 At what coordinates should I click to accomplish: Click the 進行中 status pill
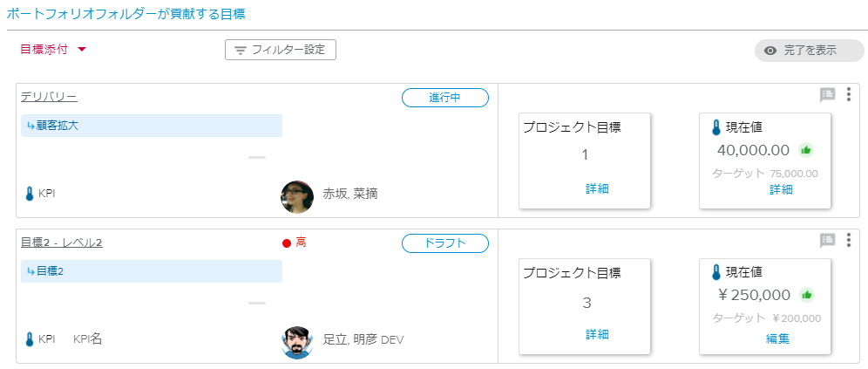tap(444, 98)
